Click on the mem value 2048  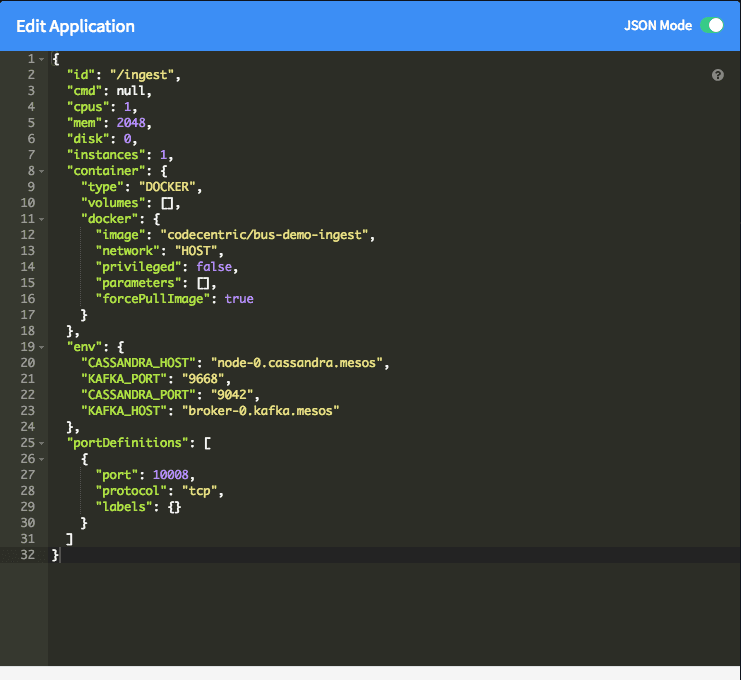132,123
